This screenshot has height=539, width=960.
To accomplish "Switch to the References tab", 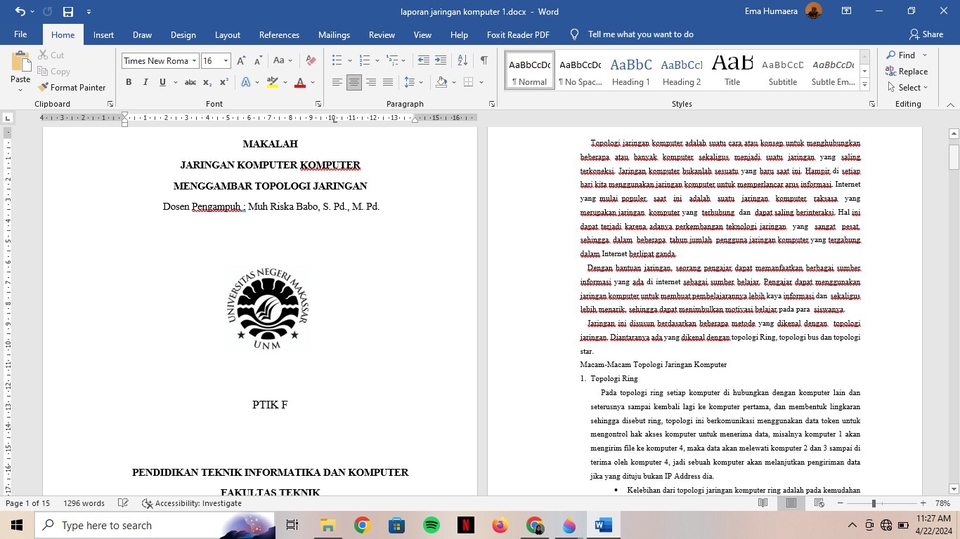I will 279,35.
